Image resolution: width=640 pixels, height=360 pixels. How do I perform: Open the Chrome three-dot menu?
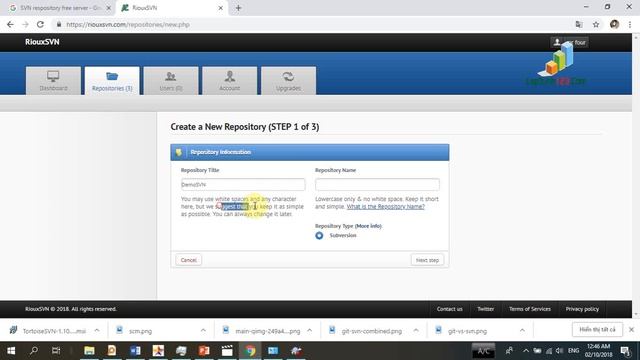630,24
